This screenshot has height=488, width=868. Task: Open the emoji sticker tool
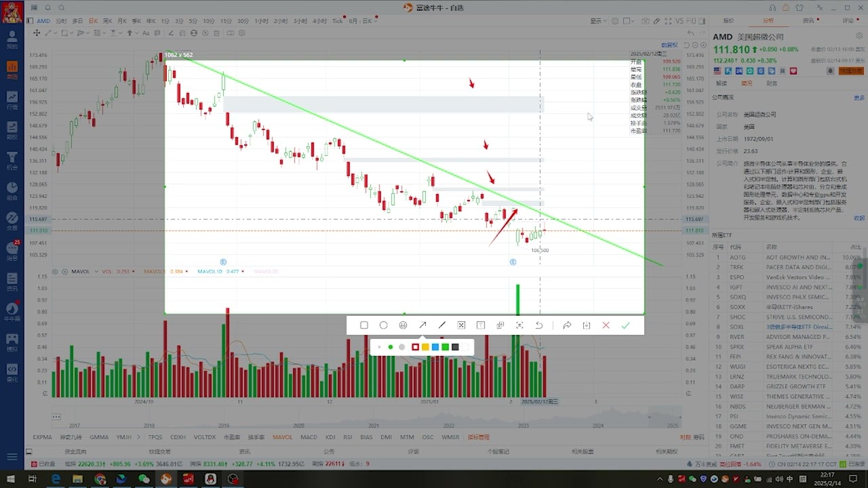(x=403, y=325)
